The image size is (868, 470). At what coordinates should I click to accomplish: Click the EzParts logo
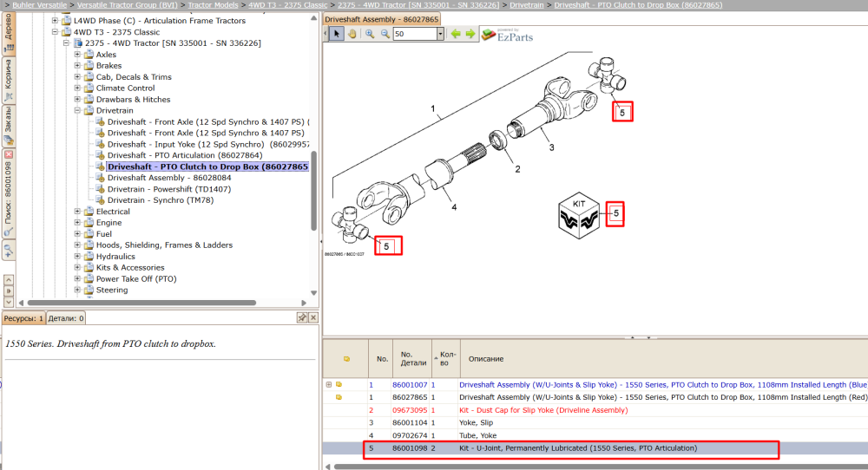507,35
